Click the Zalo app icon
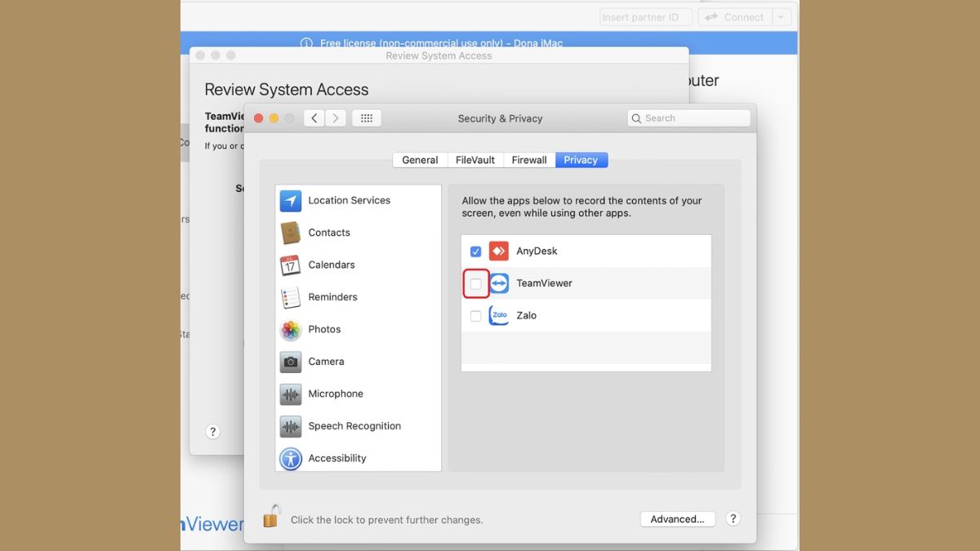Screen dimensions: 980x551 499,316
